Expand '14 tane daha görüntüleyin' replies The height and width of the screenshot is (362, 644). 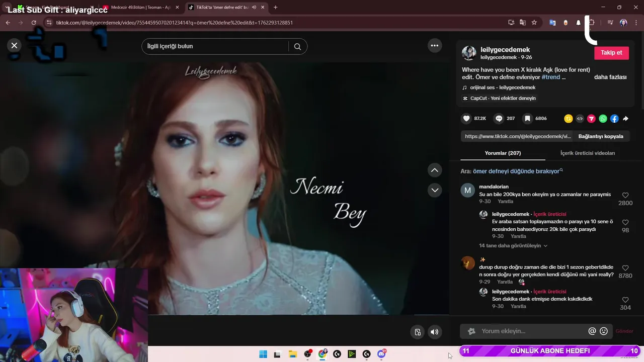pos(513,246)
